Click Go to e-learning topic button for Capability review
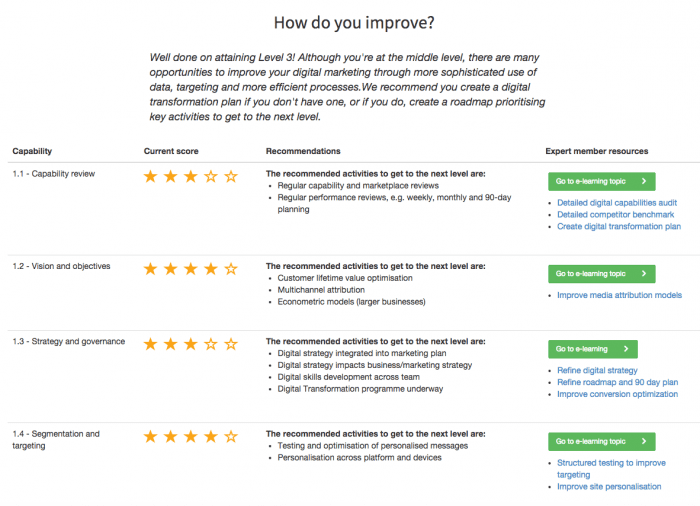 pyautogui.click(x=601, y=182)
